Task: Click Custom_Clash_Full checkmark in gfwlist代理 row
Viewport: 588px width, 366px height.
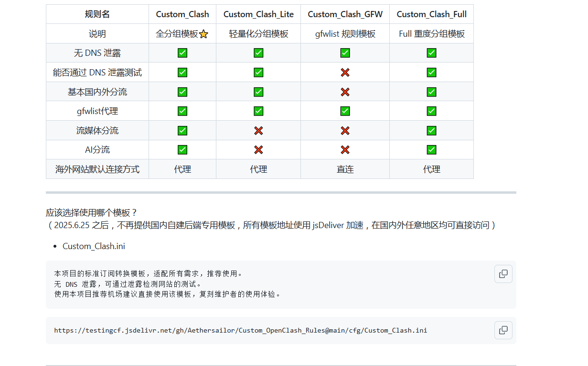Action: point(431,111)
